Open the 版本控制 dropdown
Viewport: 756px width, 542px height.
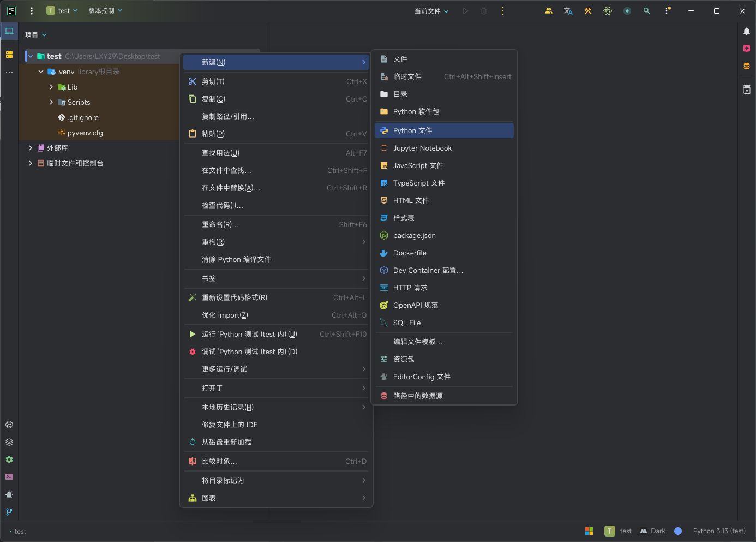point(105,11)
